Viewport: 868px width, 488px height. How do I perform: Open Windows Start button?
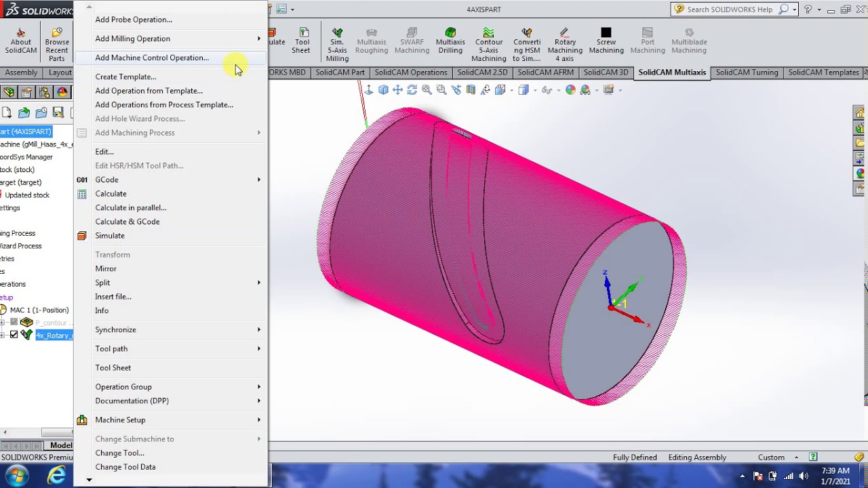pyautogui.click(x=16, y=475)
